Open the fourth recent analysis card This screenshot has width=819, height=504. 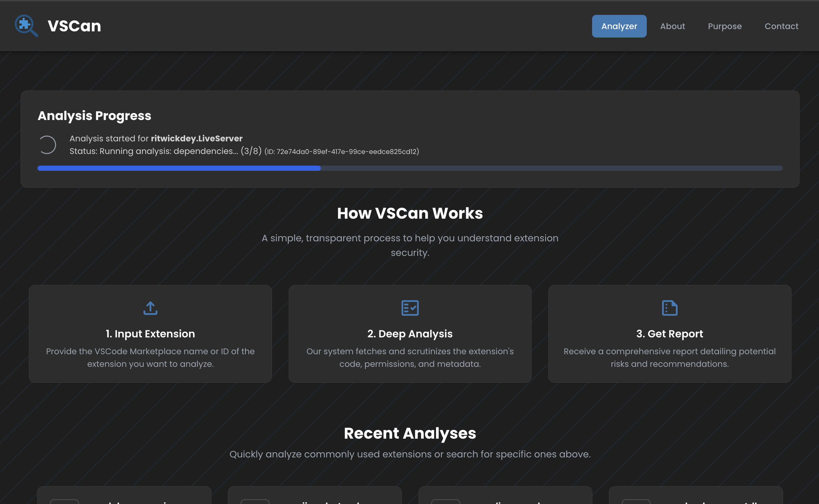tap(695, 496)
